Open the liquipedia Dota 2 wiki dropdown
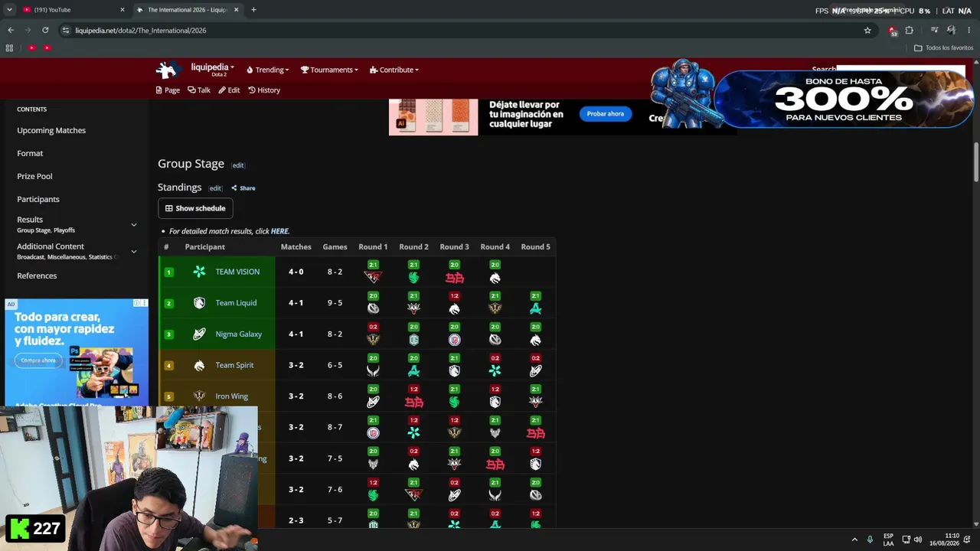Screen dimensions: 980x551 pos(212,70)
